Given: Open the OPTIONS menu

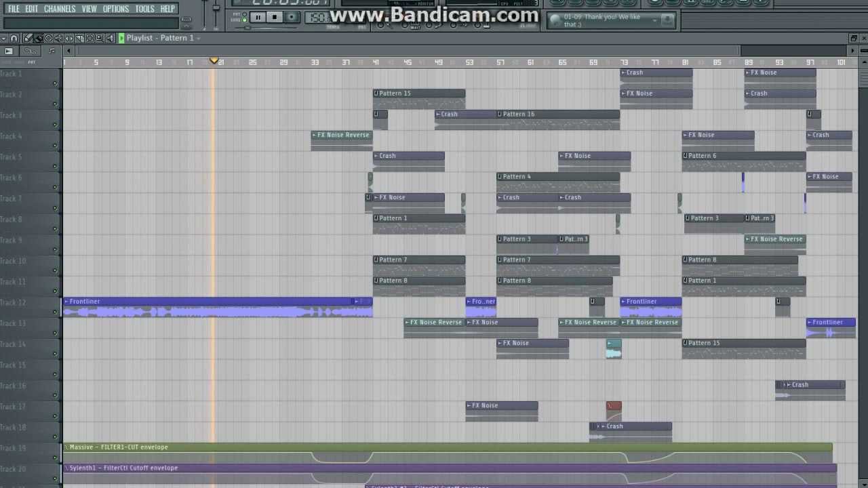Looking at the screenshot, I should [x=116, y=9].
